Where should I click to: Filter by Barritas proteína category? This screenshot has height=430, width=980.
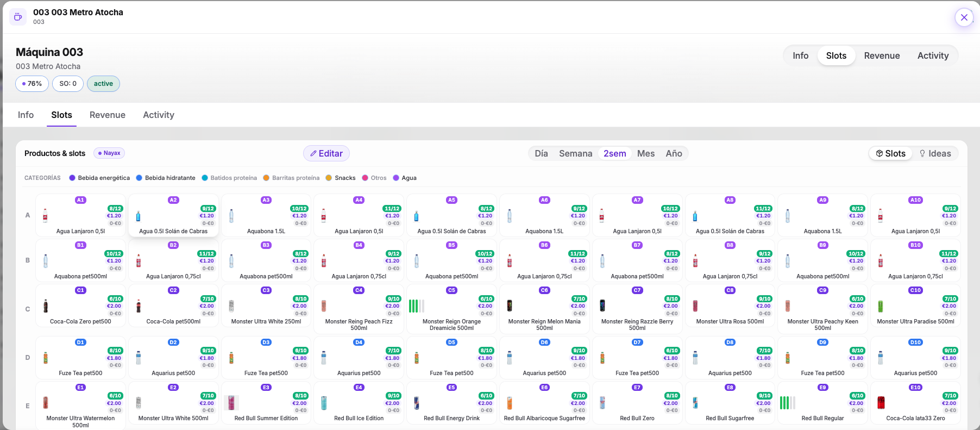(291, 178)
